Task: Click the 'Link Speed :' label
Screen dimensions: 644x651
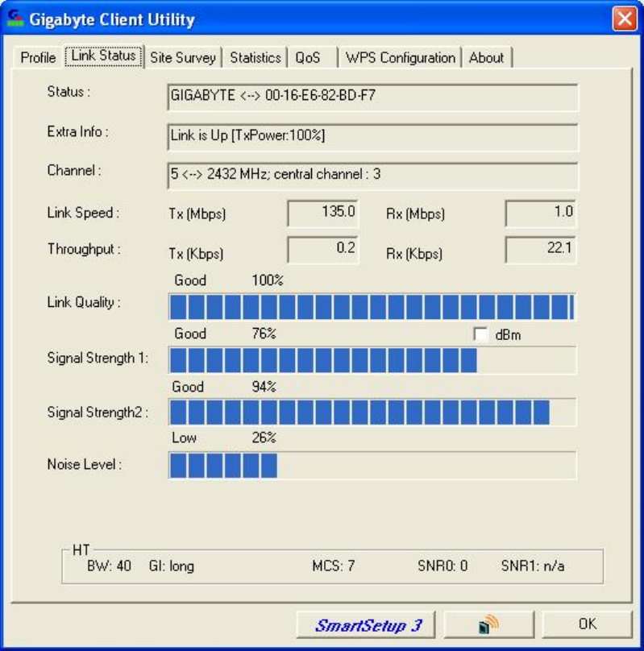Action: point(83,213)
